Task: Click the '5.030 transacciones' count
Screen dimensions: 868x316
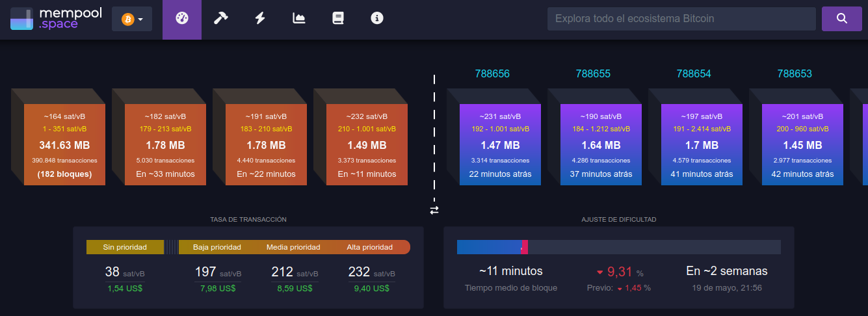Action: click(165, 160)
